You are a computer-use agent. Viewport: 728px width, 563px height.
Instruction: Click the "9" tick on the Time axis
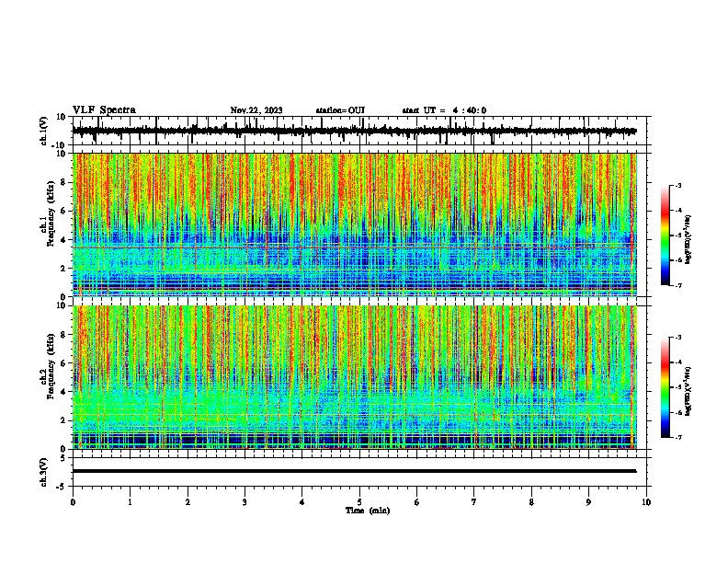pyautogui.click(x=588, y=502)
